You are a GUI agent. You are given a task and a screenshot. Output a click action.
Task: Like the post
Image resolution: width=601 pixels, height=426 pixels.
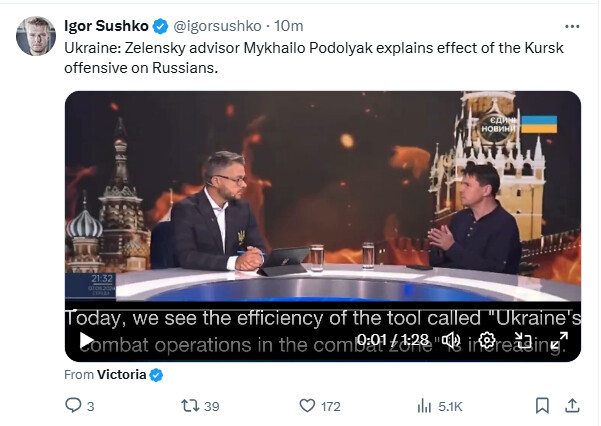pyautogui.click(x=308, y=406)
